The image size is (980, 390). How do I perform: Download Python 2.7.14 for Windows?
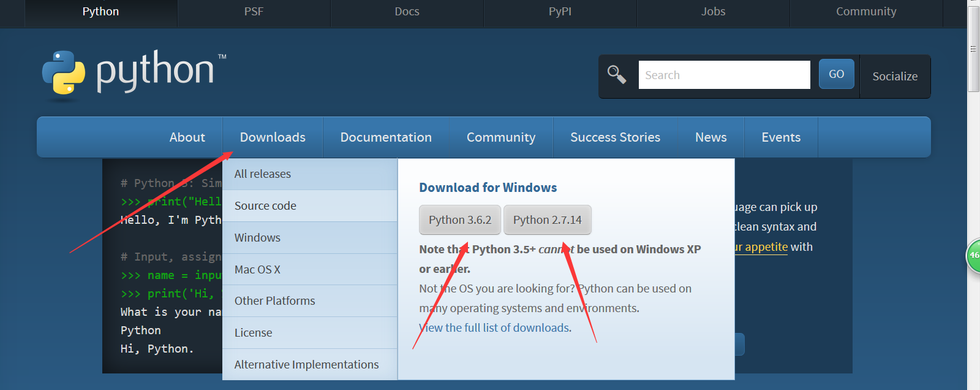(x=548, y=220)
